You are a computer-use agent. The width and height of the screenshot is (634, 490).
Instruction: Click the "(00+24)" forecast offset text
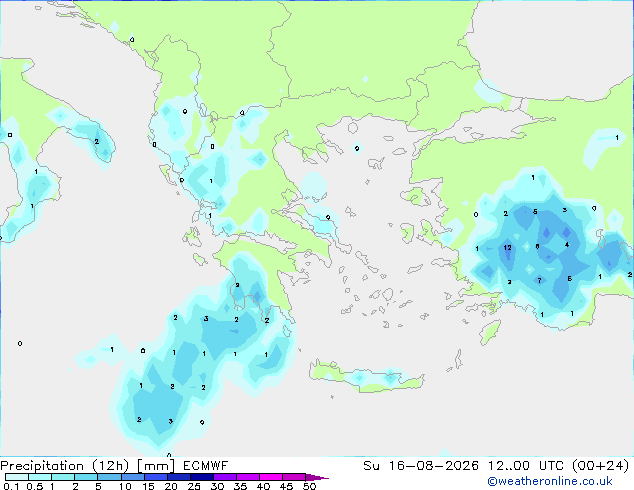(600, 466)
